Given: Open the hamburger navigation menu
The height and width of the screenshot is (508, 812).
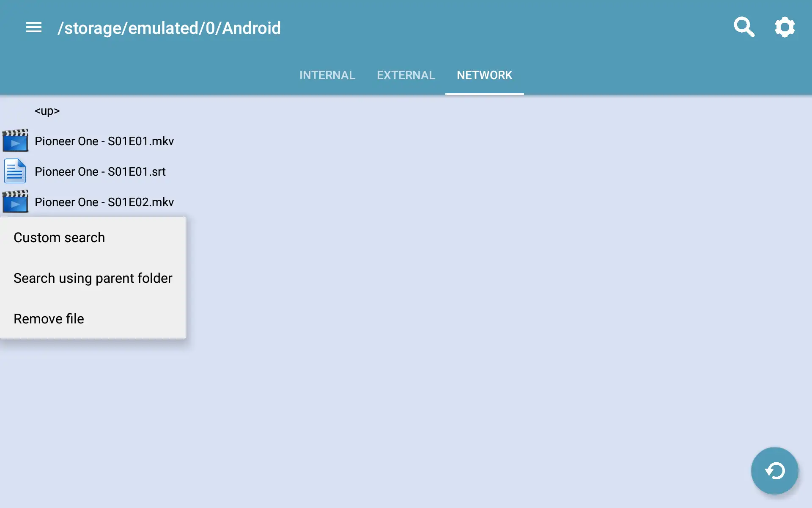Looking at the screenshot, I should (34, 28).
